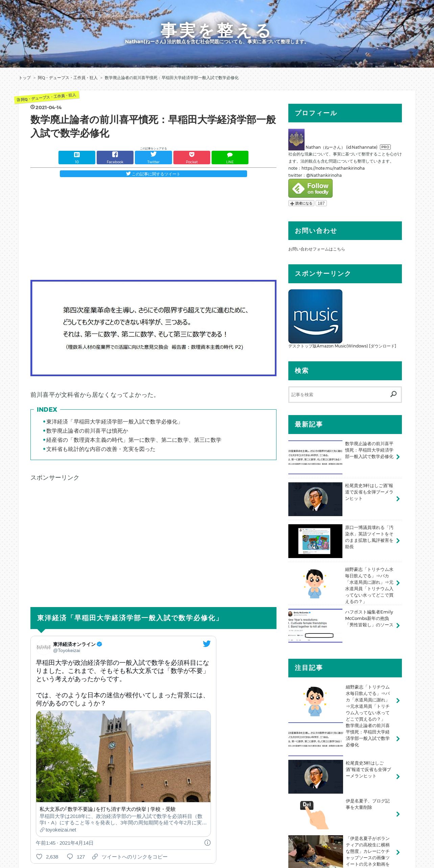Click the 読者になる subscribe button
The height and width of the screenshot is (868, 434).
click(x=301, y=203)
